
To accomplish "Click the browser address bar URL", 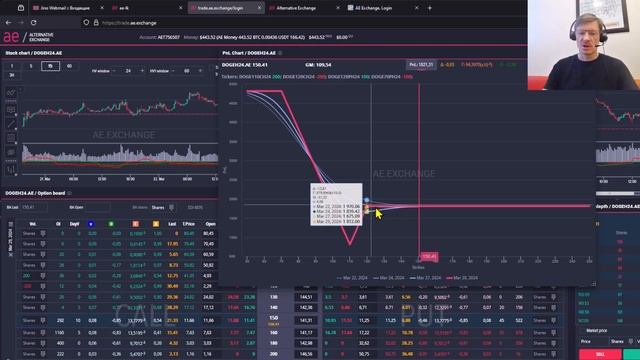I will [129, 23].
